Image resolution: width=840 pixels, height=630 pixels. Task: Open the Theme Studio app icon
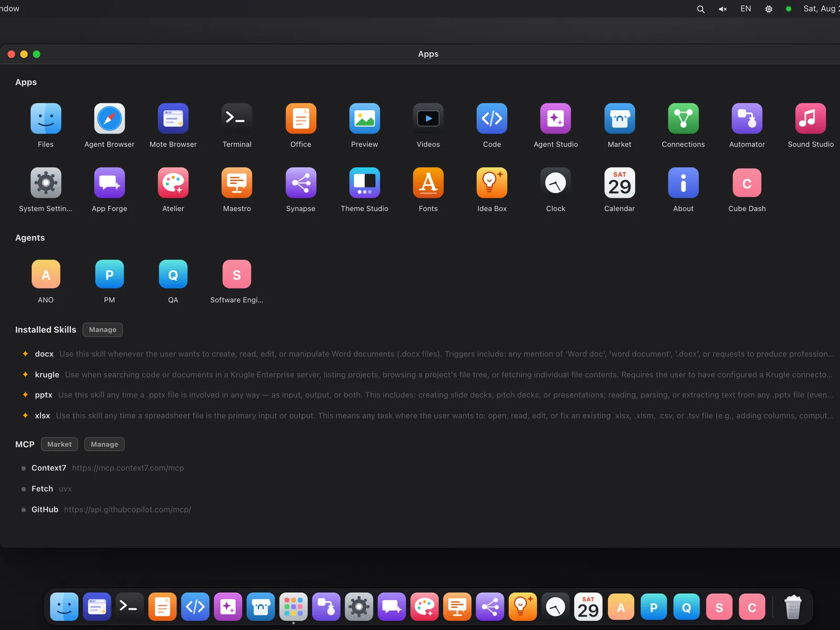coord(364,183)
